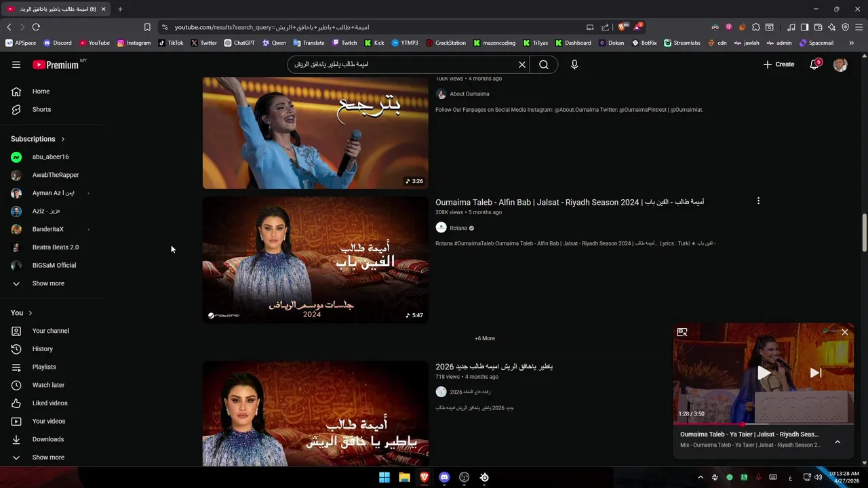
Task: Open the Discord bookmark
Action: click(58, 43)
